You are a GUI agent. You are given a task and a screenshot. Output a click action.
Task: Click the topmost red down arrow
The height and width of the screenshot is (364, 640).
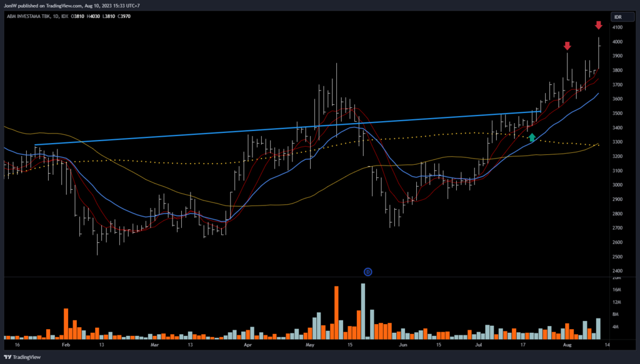tap(598, 25)
